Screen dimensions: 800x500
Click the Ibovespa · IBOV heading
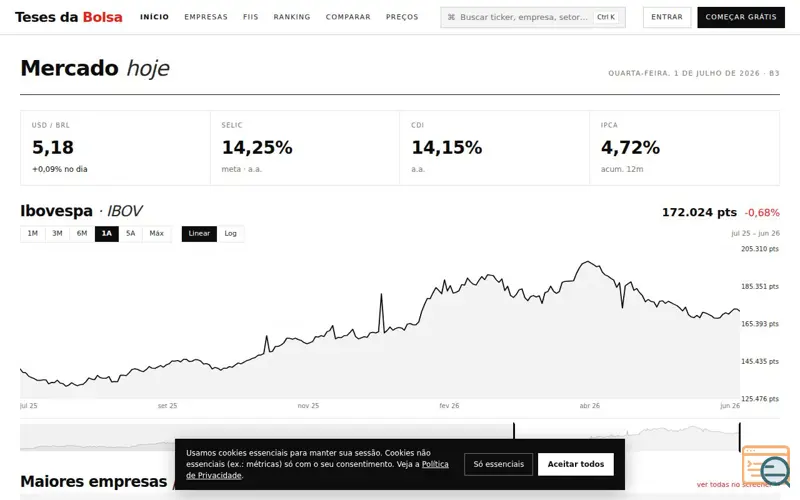pyautogui.click(x=81, y=211)
